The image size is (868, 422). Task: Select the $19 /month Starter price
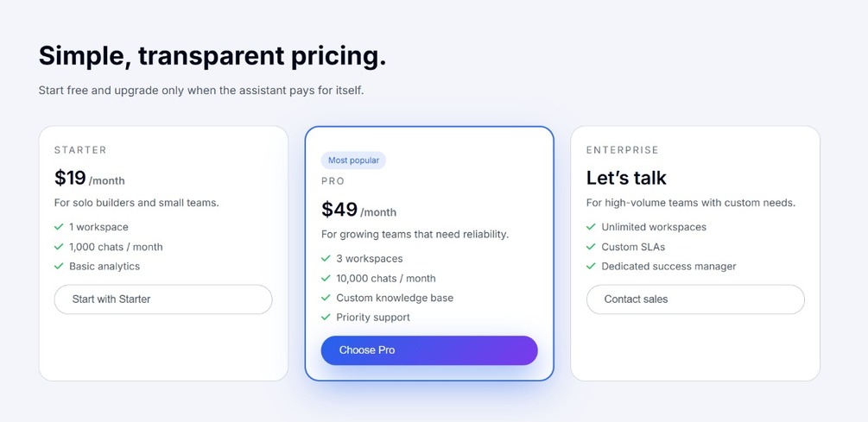point(89,179)
